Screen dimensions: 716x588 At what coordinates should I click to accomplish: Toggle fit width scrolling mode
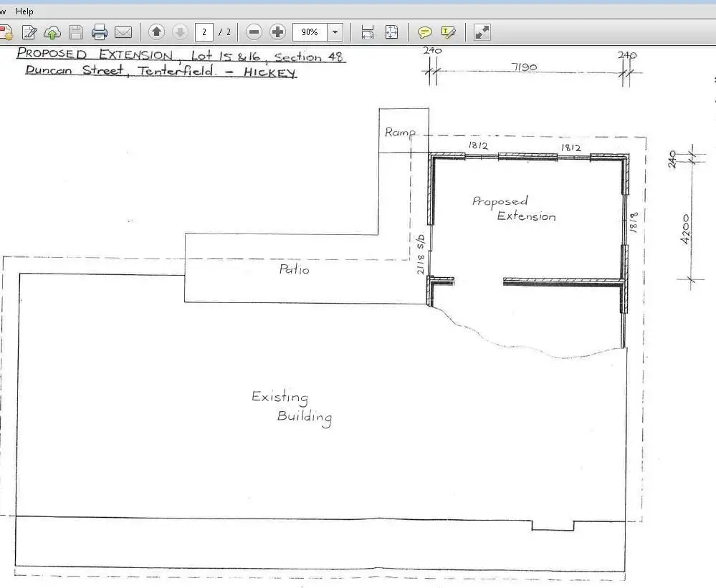368,32
